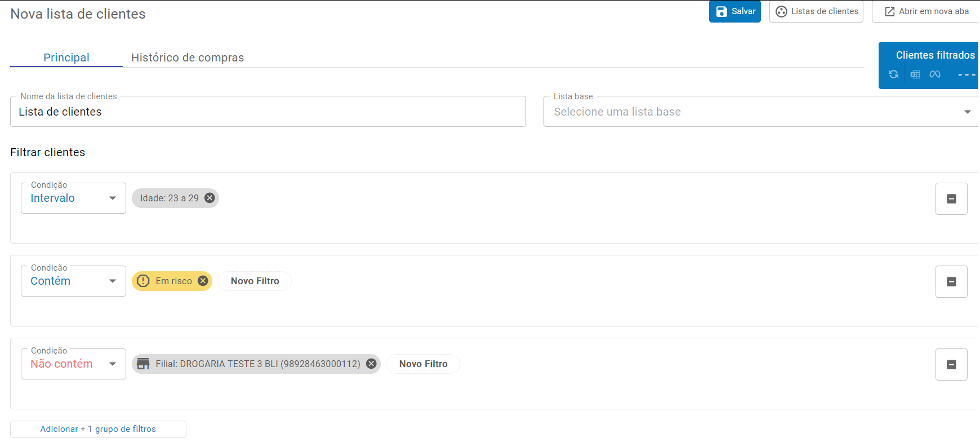Click the Em risco warning icon
The height and width of the screenshot is (446, 980).
[x=143, y=281]
